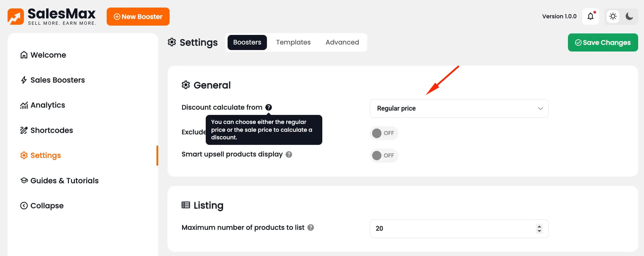This screenshot has height=256, width=644.
Task: Decrease maximum products with stepper down arrow
Action: (539, 231)
